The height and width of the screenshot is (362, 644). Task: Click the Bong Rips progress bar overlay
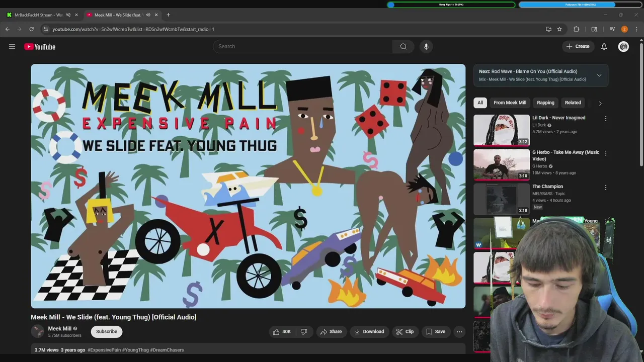(x=451, y=5)
